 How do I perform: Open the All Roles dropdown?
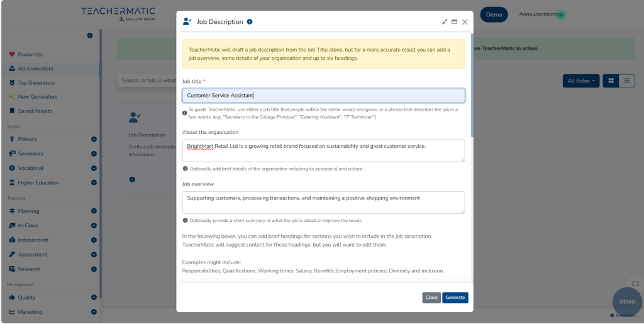(x=580, y=81)
